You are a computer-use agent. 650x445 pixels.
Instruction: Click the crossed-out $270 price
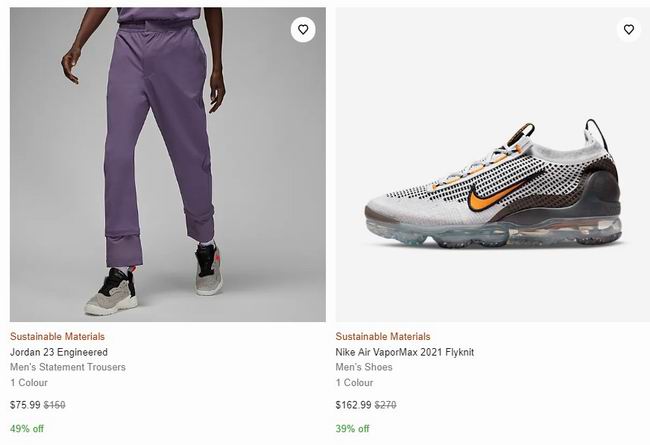point(385,405)
